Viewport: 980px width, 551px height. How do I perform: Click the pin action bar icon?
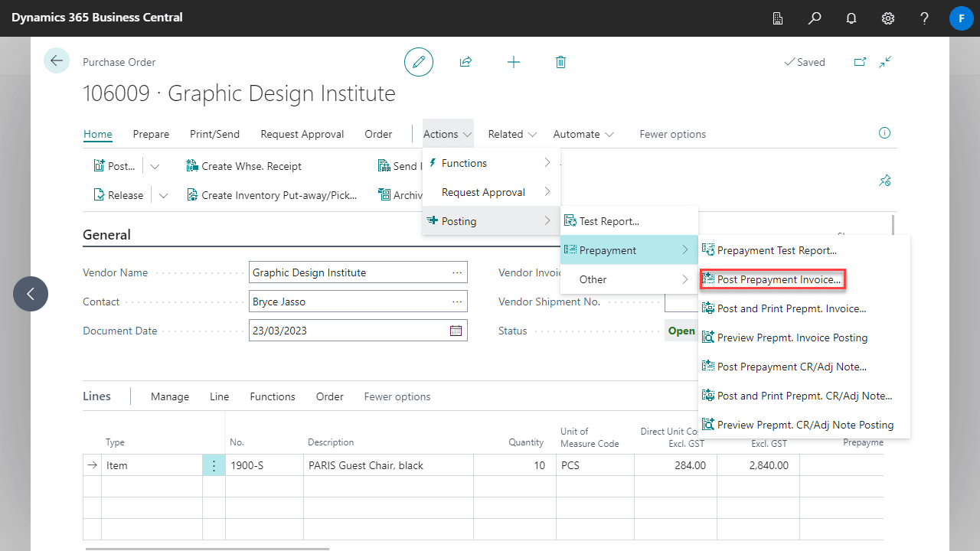pyautogui.click(x=885, y=181)
